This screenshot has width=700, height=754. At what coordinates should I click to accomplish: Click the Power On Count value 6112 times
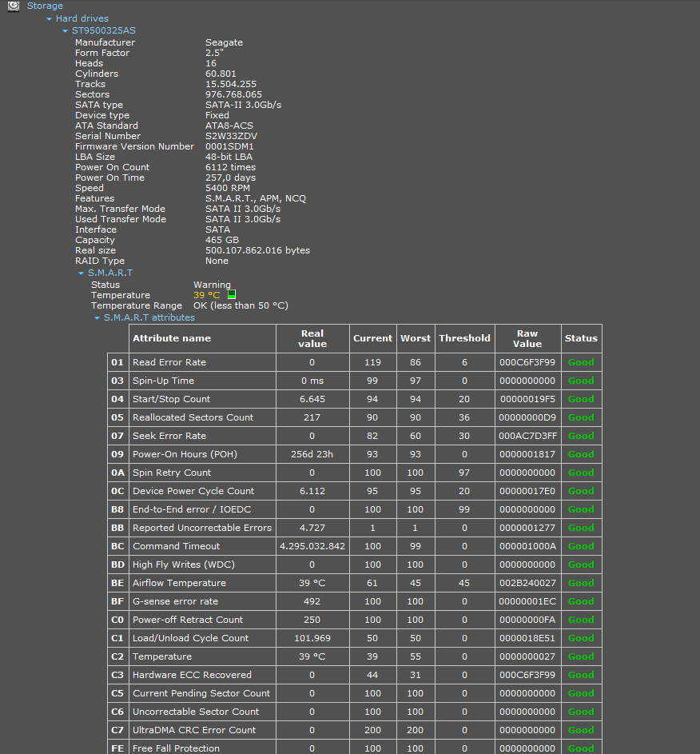pos(231,167)
